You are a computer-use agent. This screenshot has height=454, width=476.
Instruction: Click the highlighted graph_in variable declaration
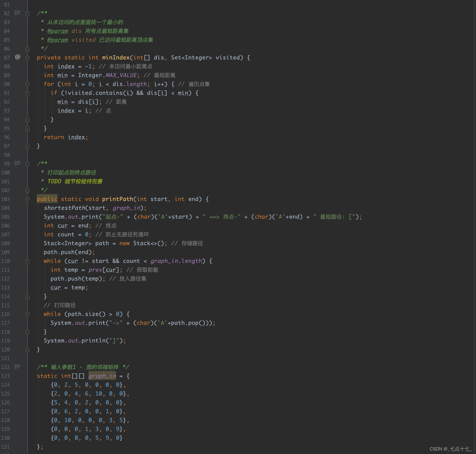pyautogui.click(x=102, y=376)
